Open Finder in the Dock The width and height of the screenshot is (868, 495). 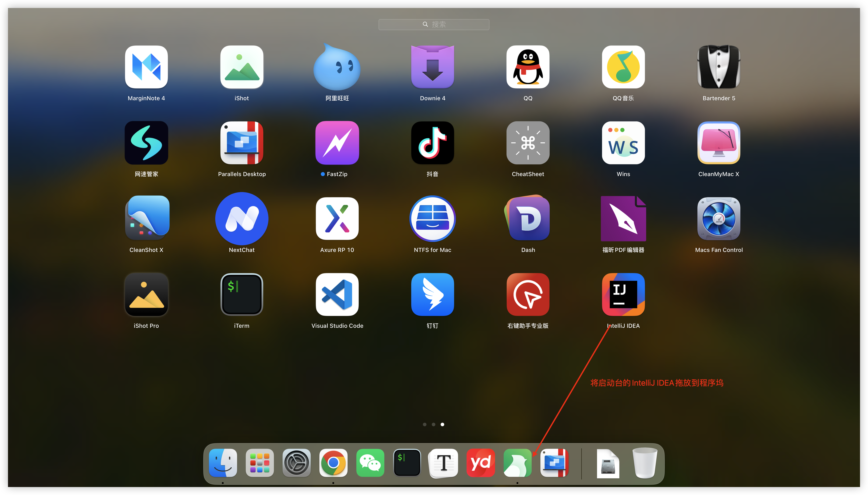(223, 463)
